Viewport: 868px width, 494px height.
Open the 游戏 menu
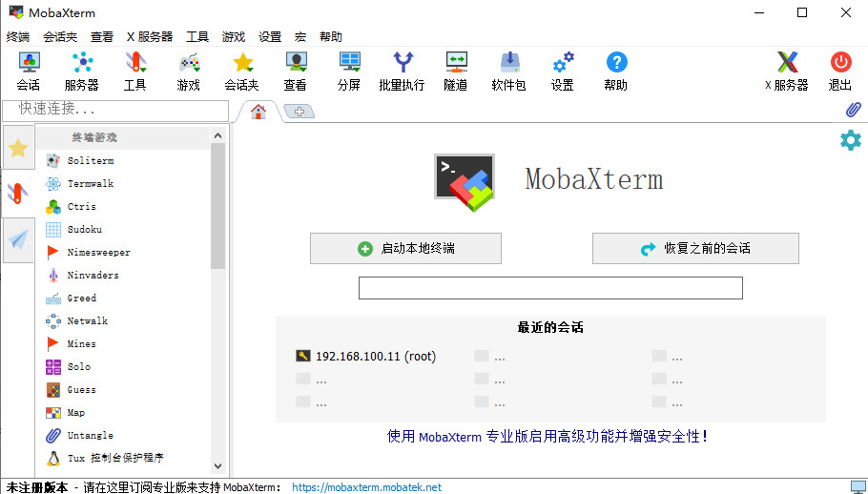(x=233, y=37)
